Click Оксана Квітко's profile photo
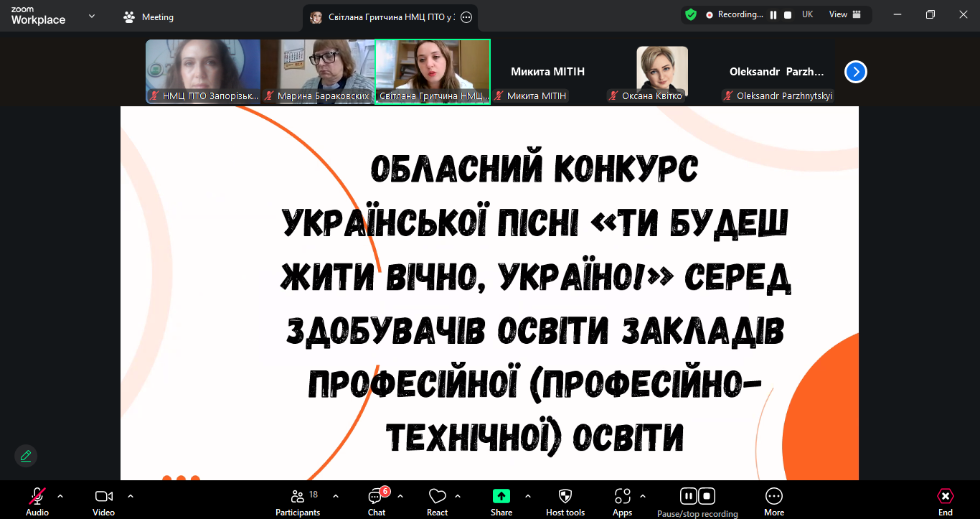 click(x=662, y=72)
